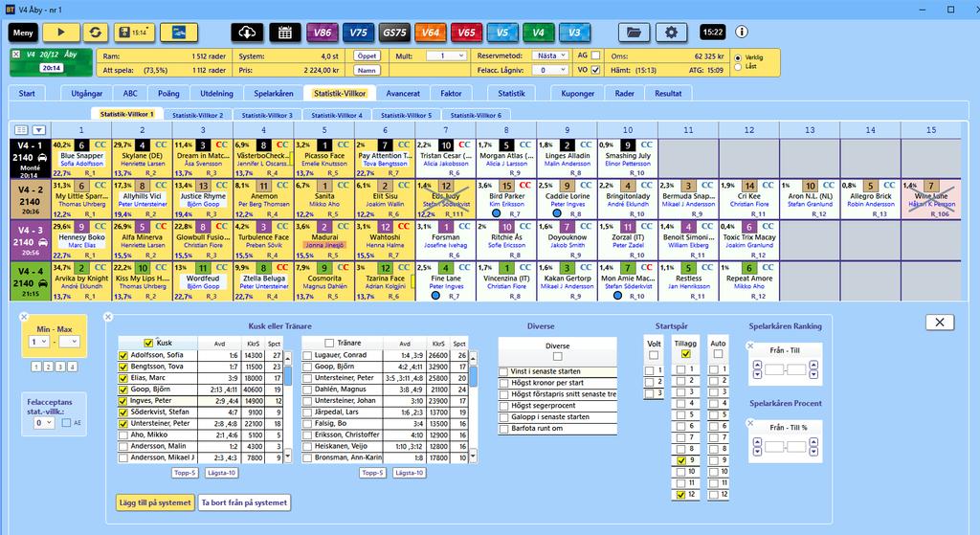Check trainer Lugauer, Conrad

pos(307,356)
